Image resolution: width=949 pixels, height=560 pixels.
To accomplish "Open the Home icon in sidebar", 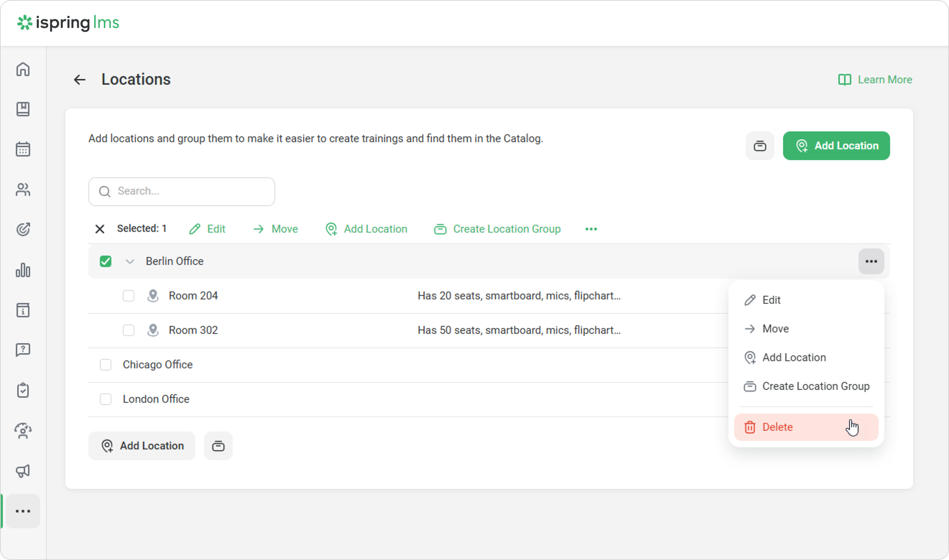I will 23,69.
